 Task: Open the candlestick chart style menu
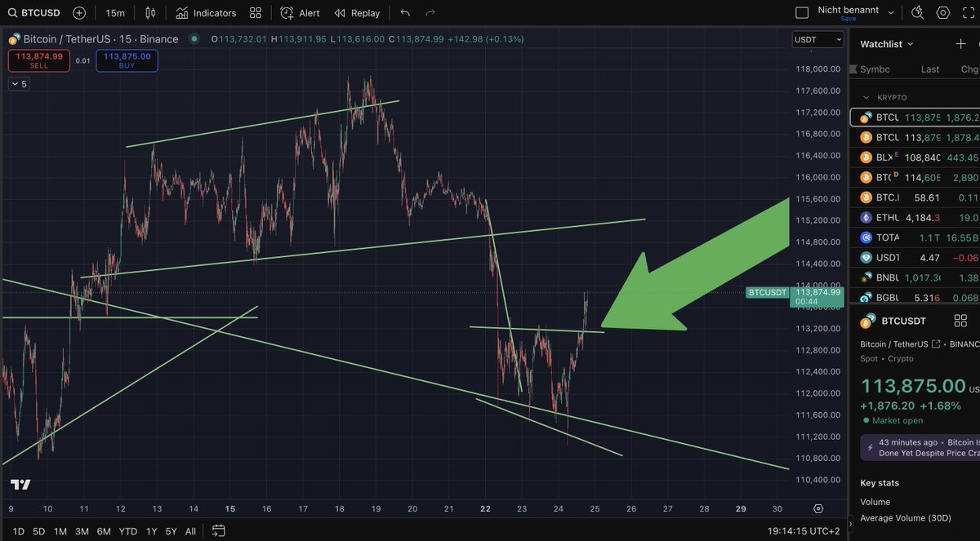point(149,13)
